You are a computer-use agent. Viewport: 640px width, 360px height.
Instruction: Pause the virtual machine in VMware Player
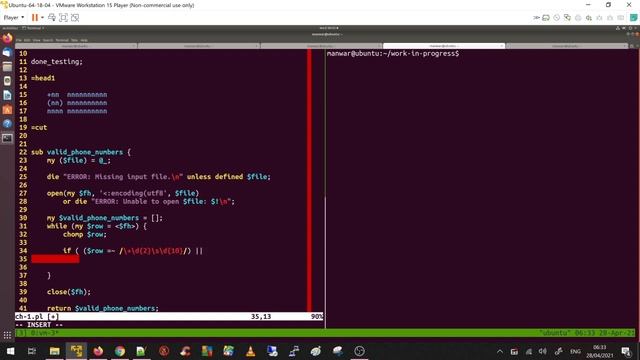[x=35, y=18]
